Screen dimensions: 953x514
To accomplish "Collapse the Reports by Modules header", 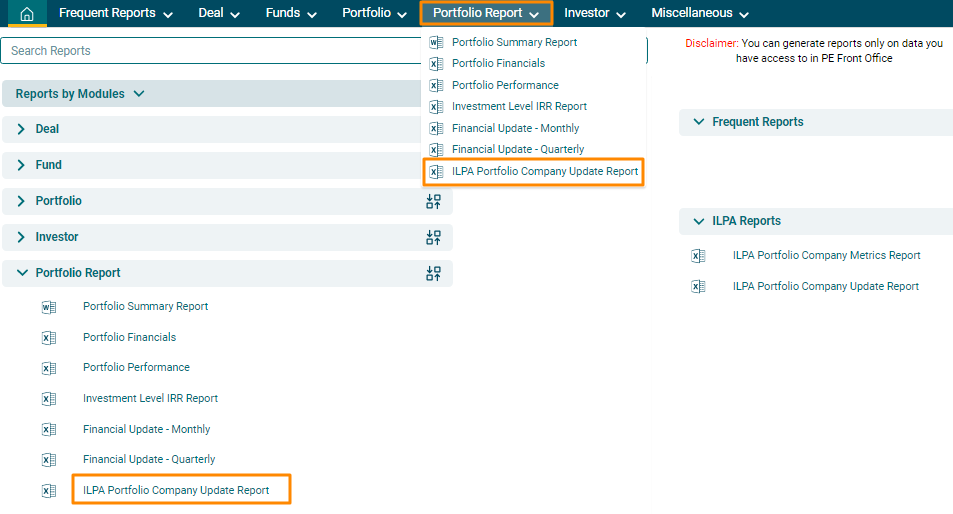I will (x=80, y=94).
